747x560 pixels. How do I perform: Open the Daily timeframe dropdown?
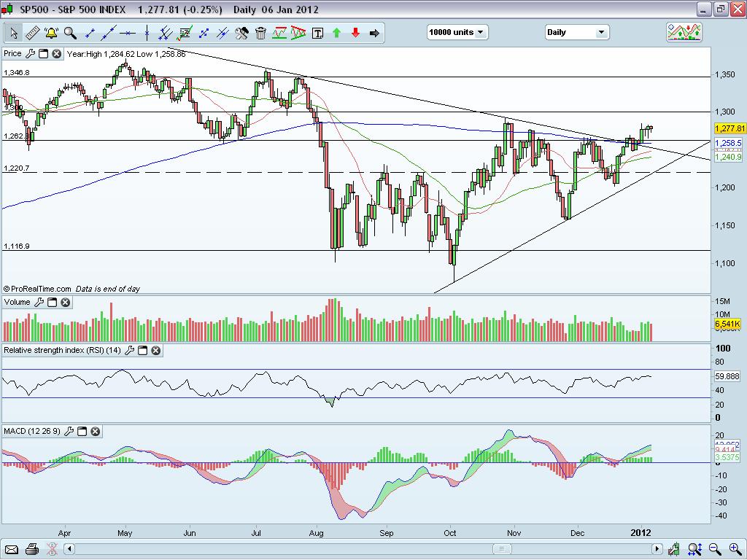coord(576,32)
